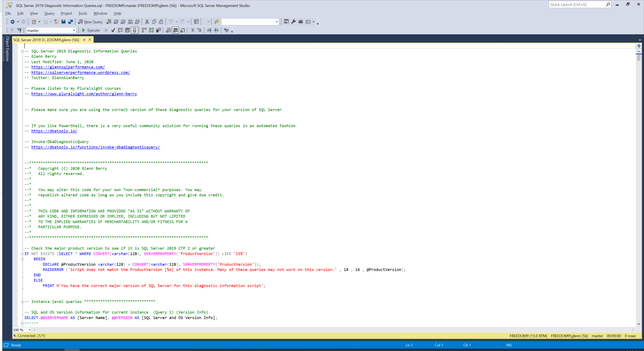Open the Query menu
This screenshot has height=351, width=644.
pos(49,13)
